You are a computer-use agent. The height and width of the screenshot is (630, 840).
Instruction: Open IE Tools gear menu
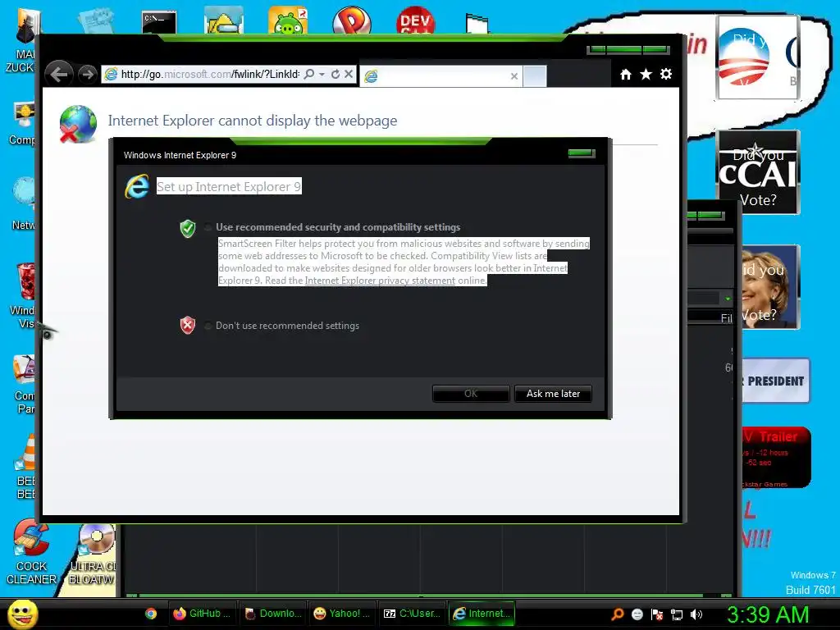pos(666,75)
